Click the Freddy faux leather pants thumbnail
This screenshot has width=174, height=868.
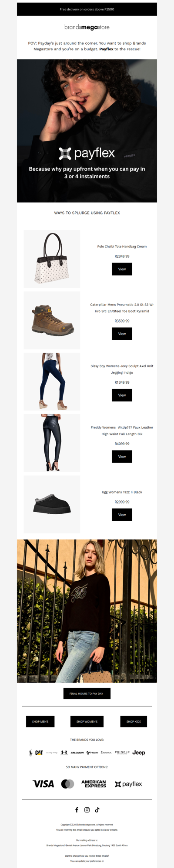[52, 443]
